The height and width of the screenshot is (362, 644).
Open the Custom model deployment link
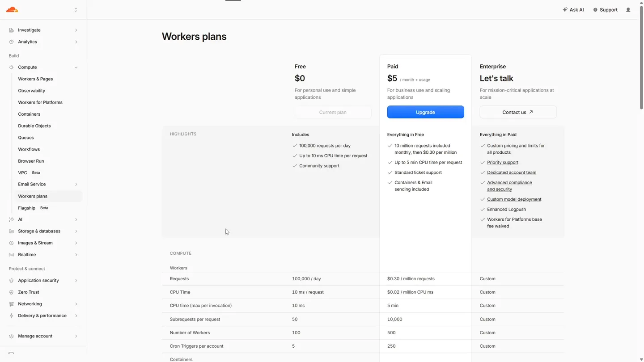514,199
